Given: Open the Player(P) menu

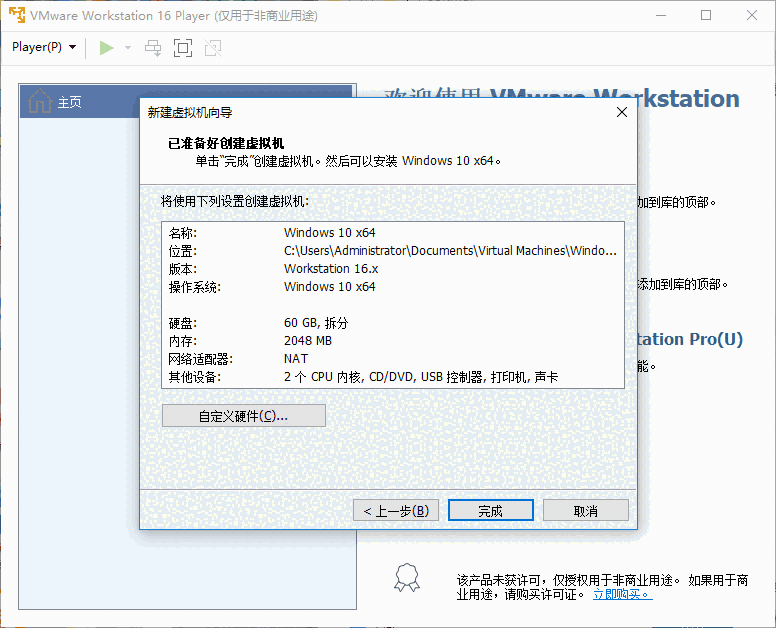Looking at the screenshot, I should click(x=44, y=47).
